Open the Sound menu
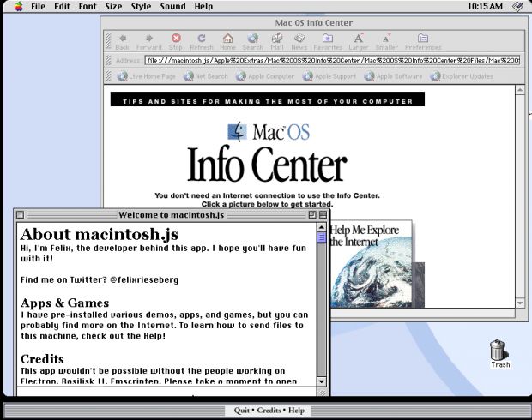This screenshot has width=532, height=420. click(x=172, y=6)
